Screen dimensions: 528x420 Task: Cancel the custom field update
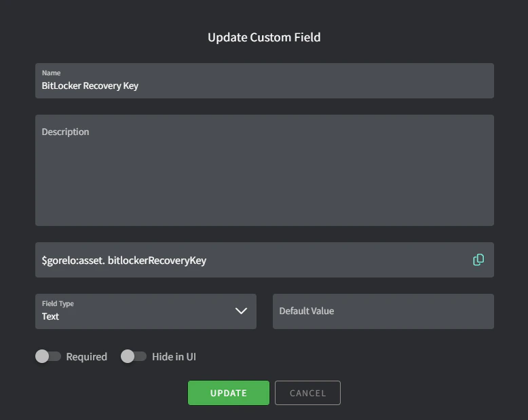pos(308,393)
